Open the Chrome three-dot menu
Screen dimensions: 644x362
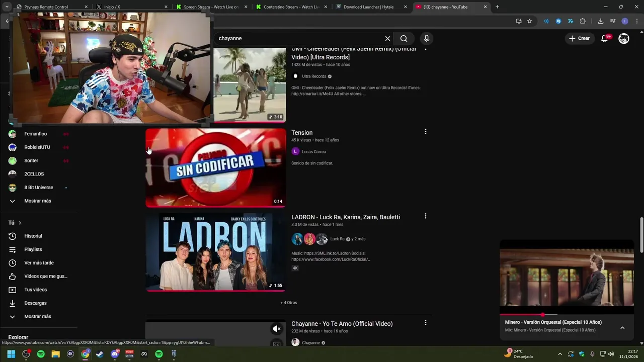[637, 21]
